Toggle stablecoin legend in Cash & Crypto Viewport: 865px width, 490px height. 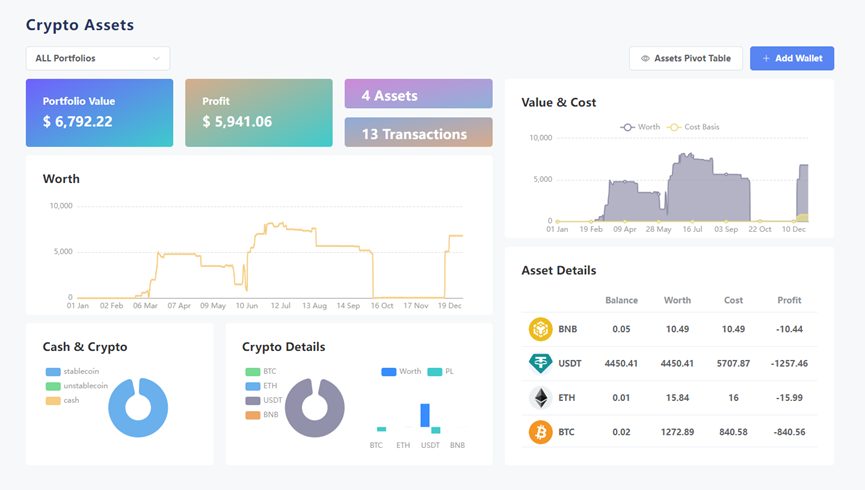coord(72,371)
